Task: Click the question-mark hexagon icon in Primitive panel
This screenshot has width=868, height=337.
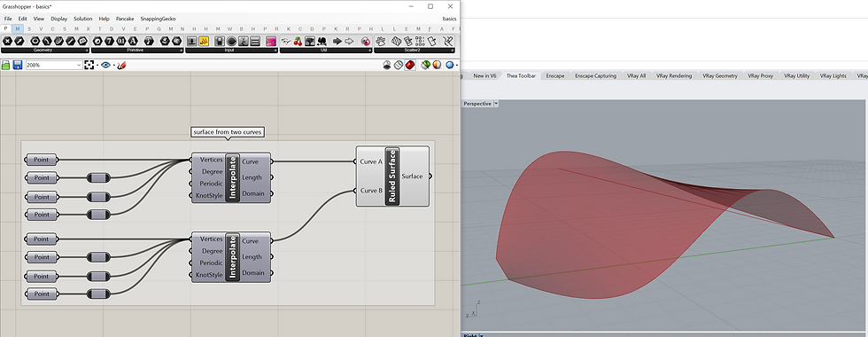Action: 149,41
